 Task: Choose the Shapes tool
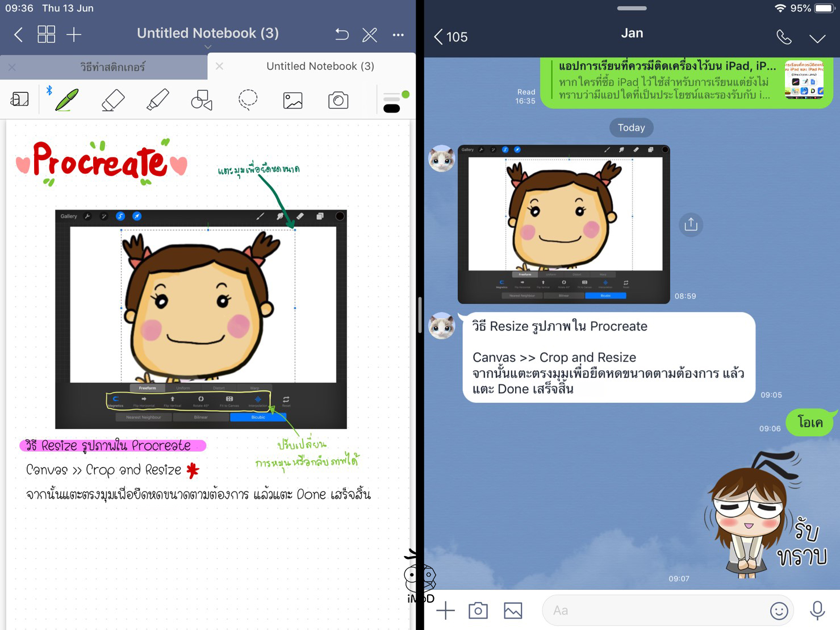point(202,100)
